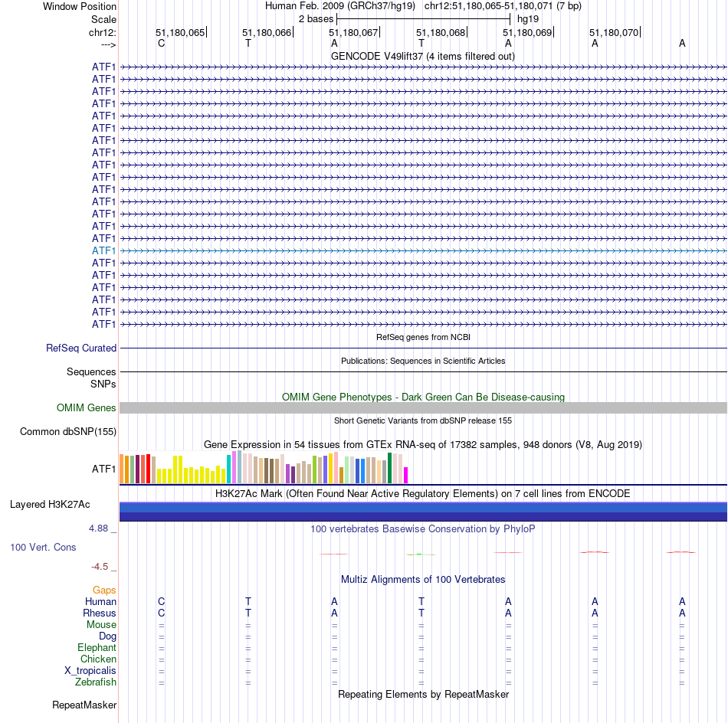Open Publications: Sequences in Scientific Articles title
The width and height of the screenshot is (728, 723).
423,361
